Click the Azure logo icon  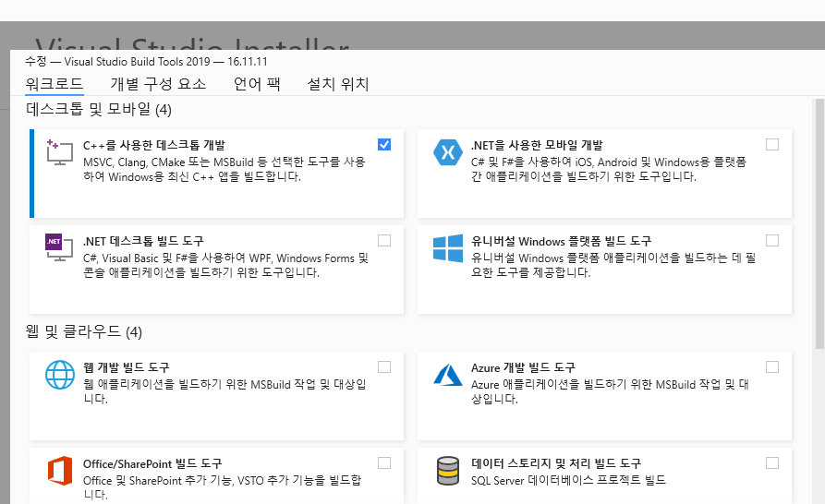tap(448, 375)
